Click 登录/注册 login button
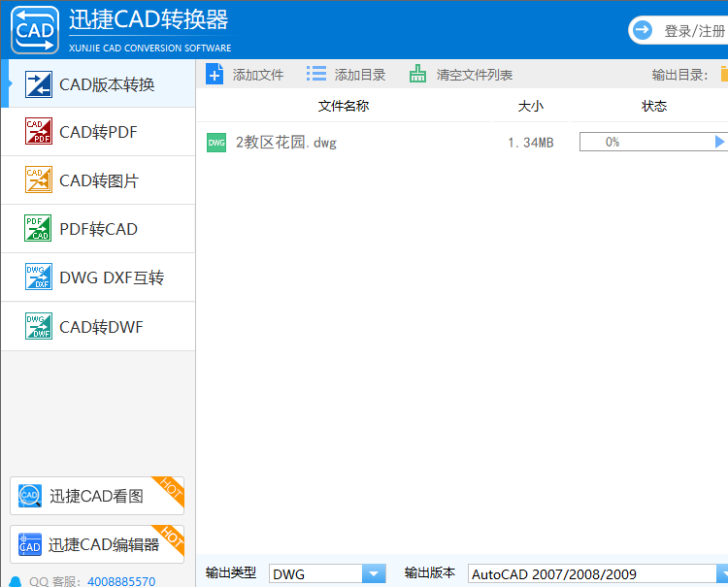The width and height of the screenshot is (728, 587). (x=678, y=31)
